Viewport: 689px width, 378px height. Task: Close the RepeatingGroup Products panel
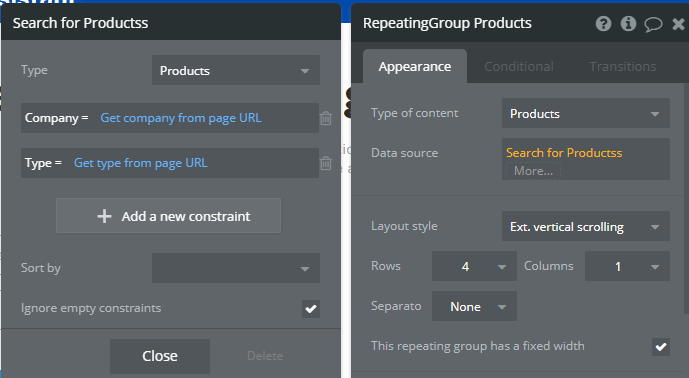[678, 24]
